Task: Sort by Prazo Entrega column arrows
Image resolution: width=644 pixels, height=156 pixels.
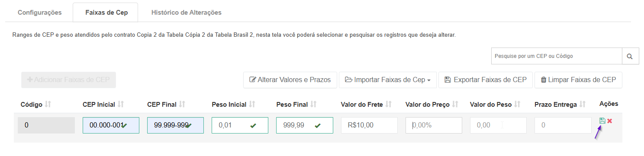Action: (x=583, y=105)
